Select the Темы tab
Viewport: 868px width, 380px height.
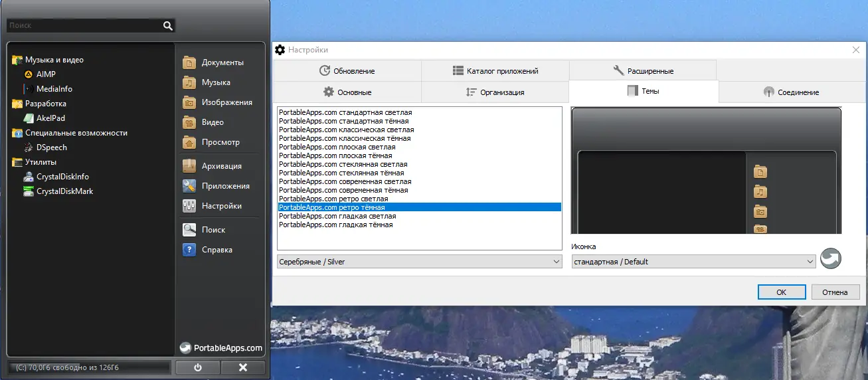tap(644, 91)
